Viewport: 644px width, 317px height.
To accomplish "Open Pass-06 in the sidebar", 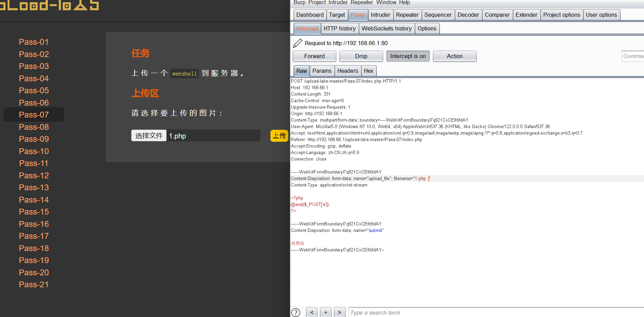I will pos(34,103).
